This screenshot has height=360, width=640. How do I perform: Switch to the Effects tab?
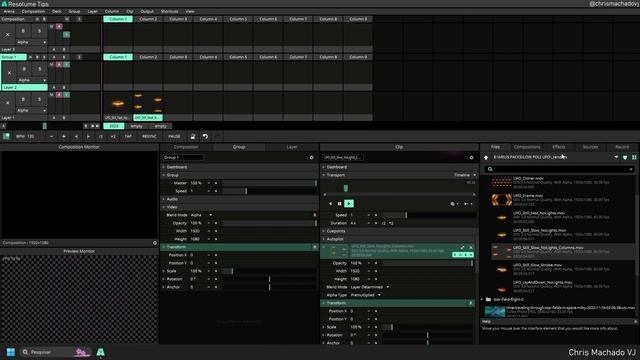point(558,147)
